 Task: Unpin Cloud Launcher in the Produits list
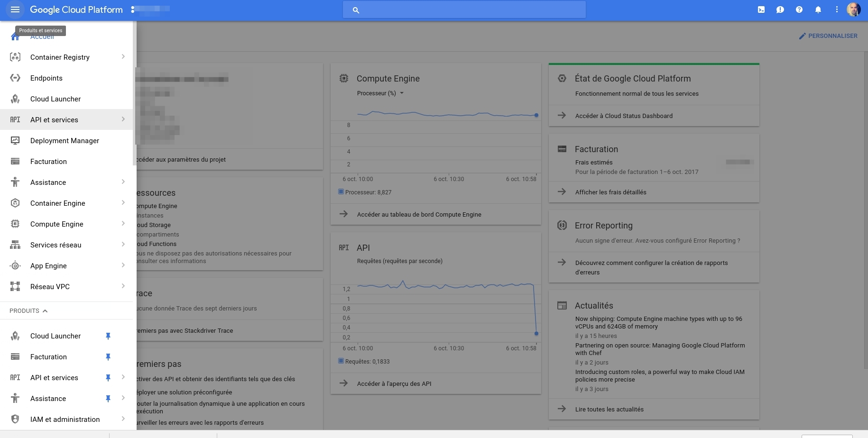point(108,336)
